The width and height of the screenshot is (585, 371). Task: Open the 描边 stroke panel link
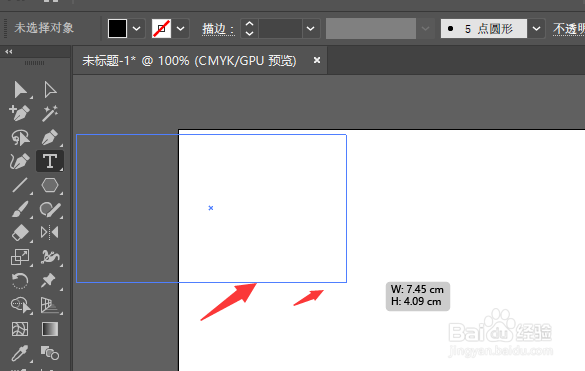[218, 29]
